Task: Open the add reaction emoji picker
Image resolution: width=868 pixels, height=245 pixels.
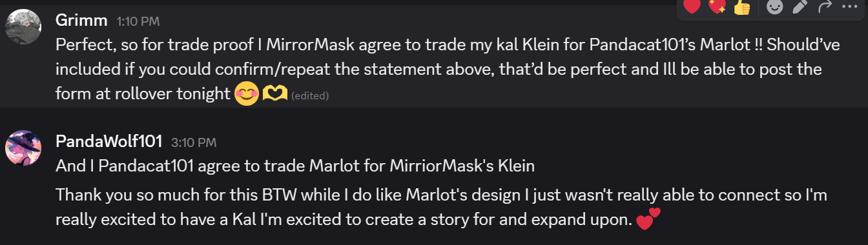Action: (x=774, y=6)
